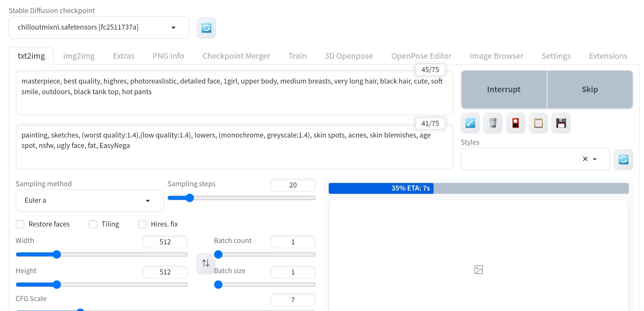Viewport: 644px width, 311px height.
Task: Click the clipboard apply-styles icon
Action: [538, 123]
